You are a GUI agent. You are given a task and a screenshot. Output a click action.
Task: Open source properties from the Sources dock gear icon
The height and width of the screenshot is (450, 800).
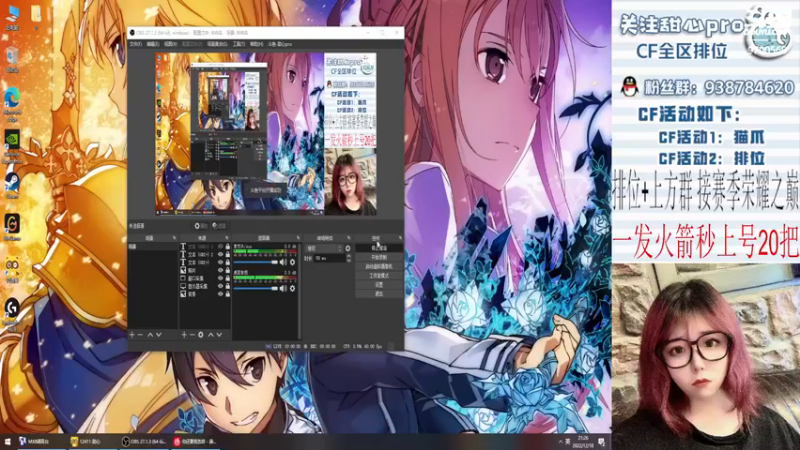[201, 335]
